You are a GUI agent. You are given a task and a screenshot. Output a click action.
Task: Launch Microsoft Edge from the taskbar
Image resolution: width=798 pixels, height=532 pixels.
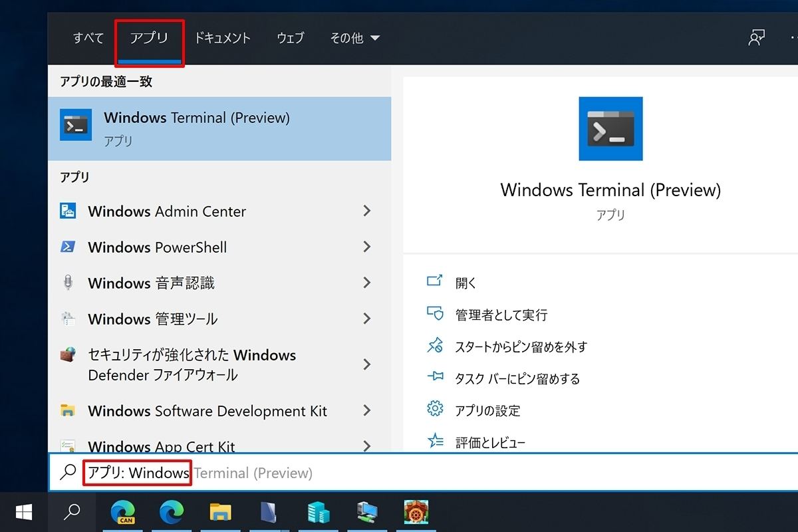coord(172,512)
